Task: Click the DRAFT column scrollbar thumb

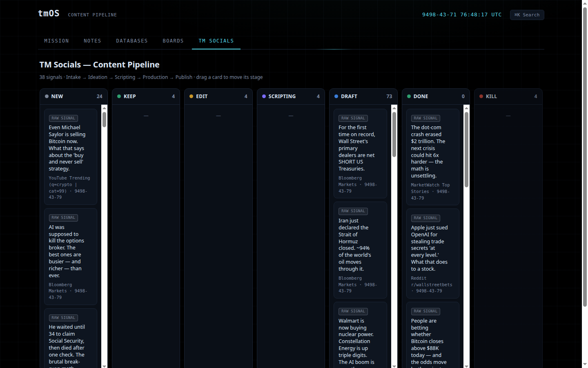Action: pyautogui.click(x=394, y=135)
